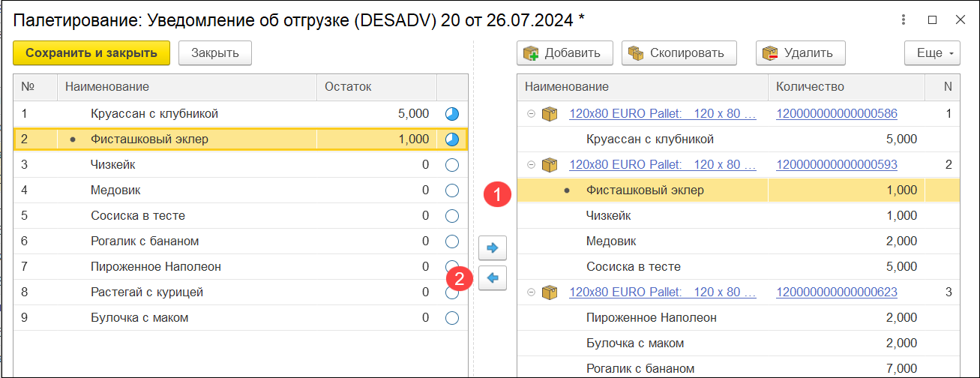Viewport: 980px width, 378px height.
Task: Click Сохранить и закрыть button
Action: (91, 53)
